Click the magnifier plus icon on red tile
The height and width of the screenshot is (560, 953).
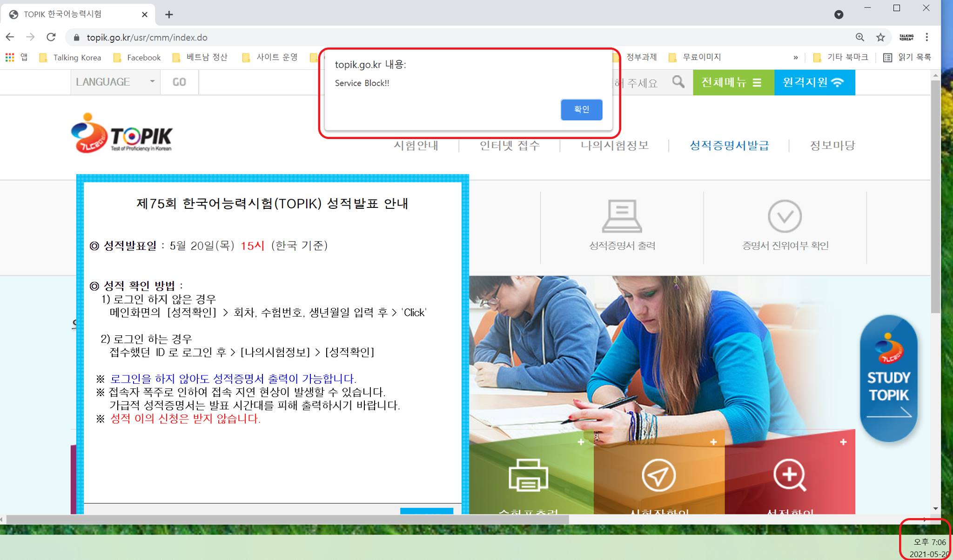click(790, 475)
